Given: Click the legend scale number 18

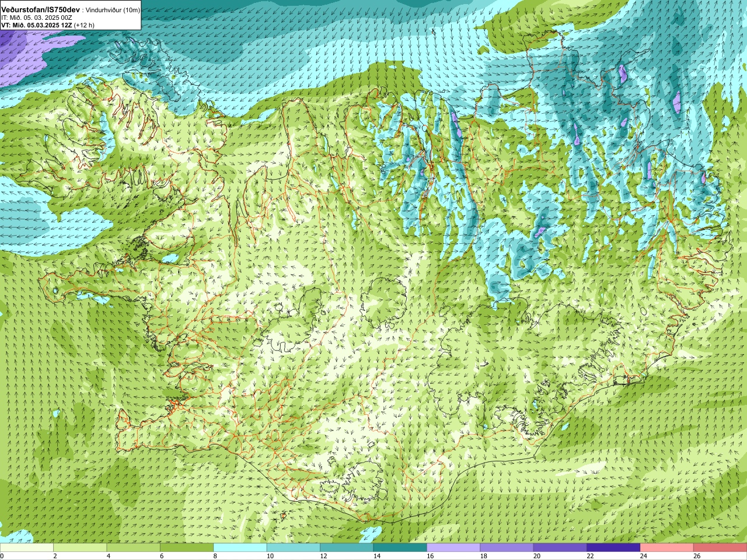Looking at the screenshot, I should pyautogui.click(x=483, y=556).
